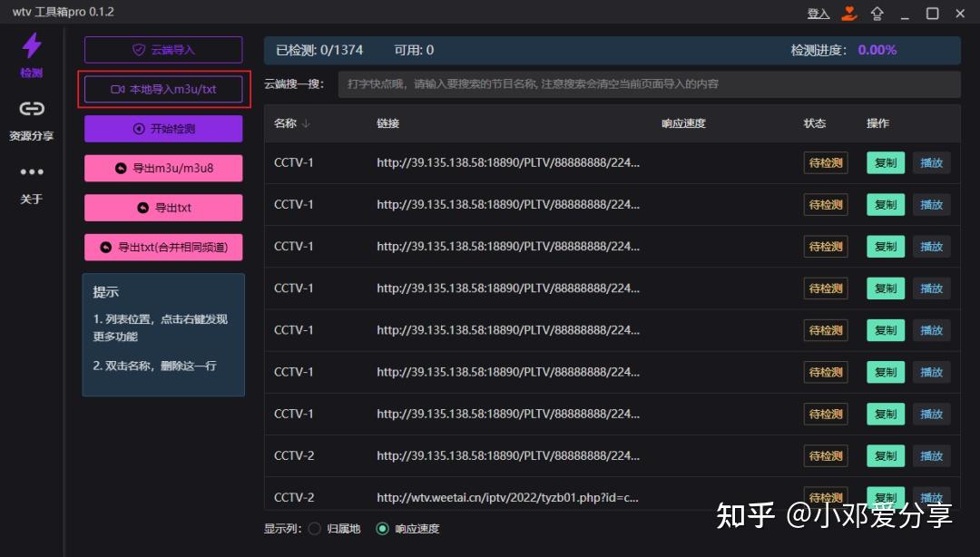980x557 pixels.
Task: Click the 登入 login link
Action: click(x=818, y=14)
